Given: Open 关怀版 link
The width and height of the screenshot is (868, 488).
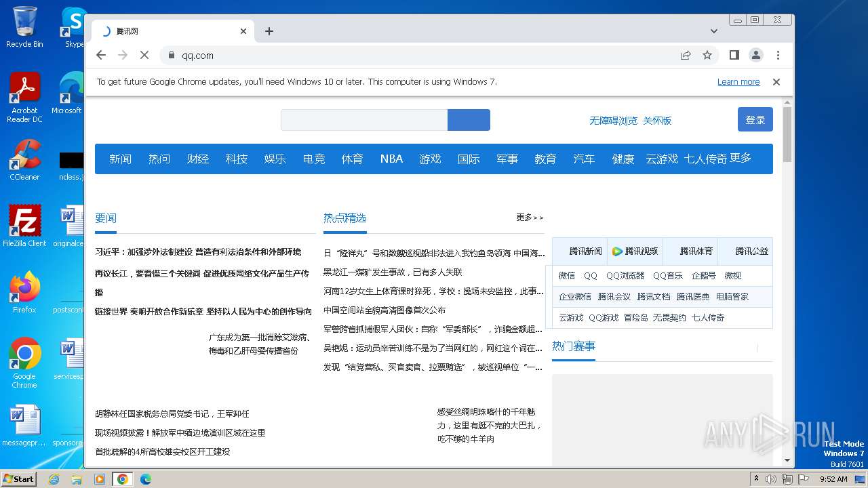Looking at the screenshot, I should 657,121.
